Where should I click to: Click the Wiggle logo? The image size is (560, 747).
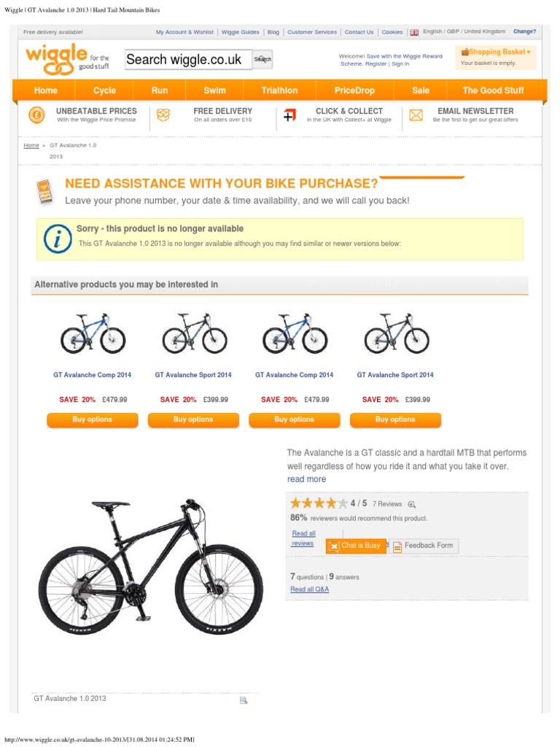coord(66,59)
